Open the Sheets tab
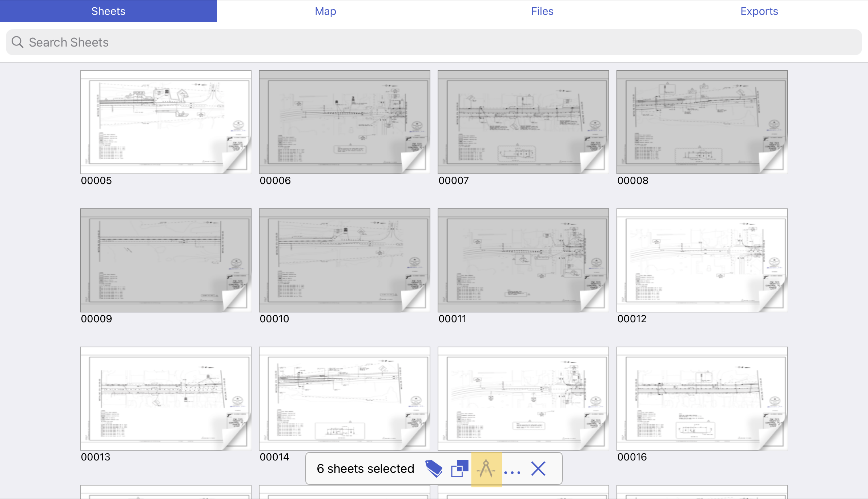Image resolution: width=868 pixels, height=499 pixels. point(108,11)
